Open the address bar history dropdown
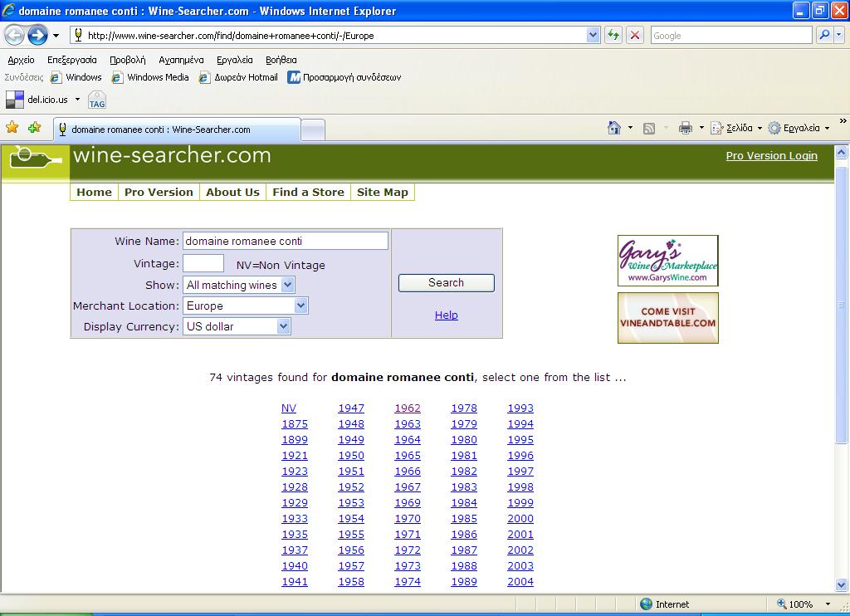This screenshot has width=850, height=616. click(593, 35)
